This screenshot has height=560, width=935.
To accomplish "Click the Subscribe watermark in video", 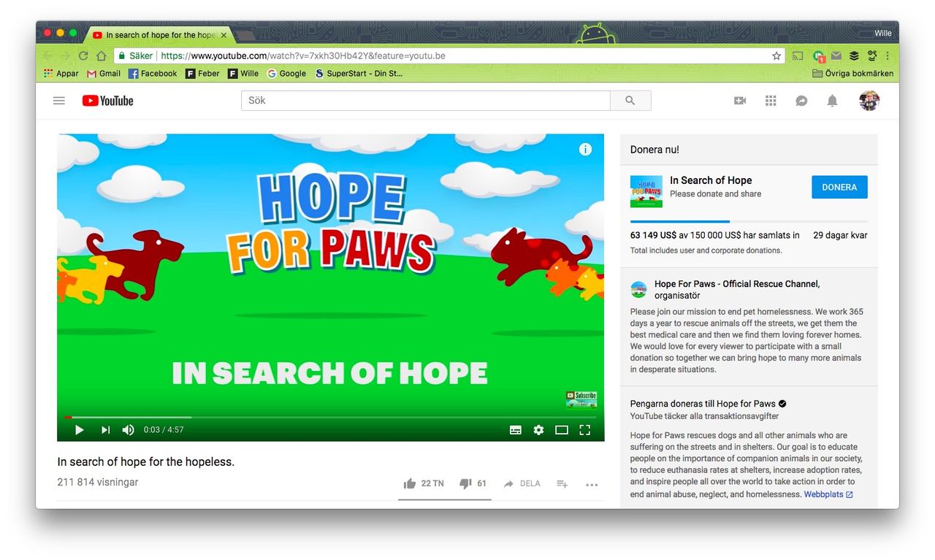I will tap(581, 399).
